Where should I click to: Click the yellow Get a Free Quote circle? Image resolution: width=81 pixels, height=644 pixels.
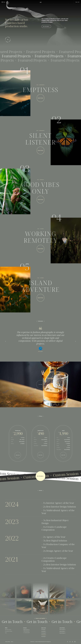point(40,476)
